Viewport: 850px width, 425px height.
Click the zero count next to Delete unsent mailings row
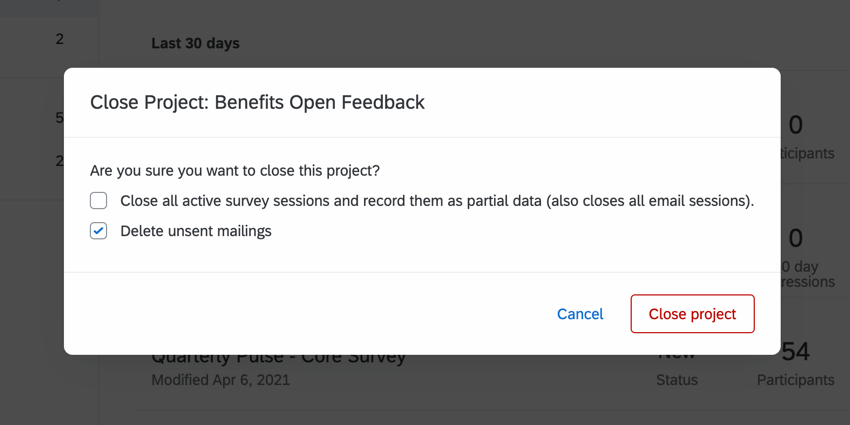pos(796,238)
